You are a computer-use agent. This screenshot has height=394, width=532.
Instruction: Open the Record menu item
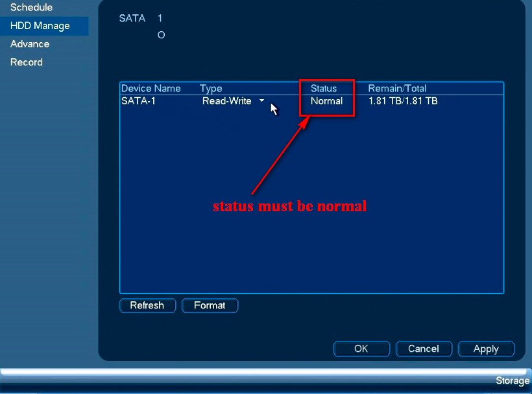27,62
